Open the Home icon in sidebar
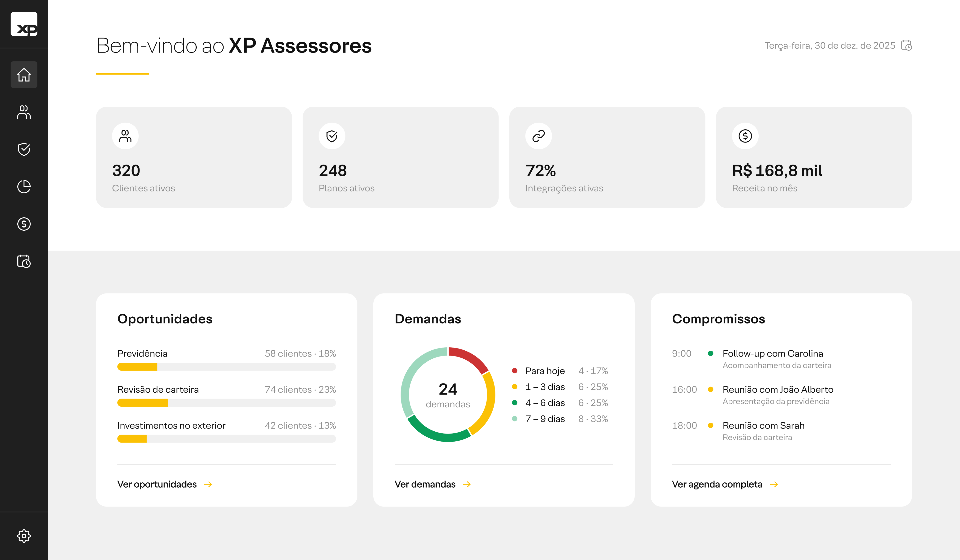Viewport: 960px width, 560px height. click(x=24, y=75)
